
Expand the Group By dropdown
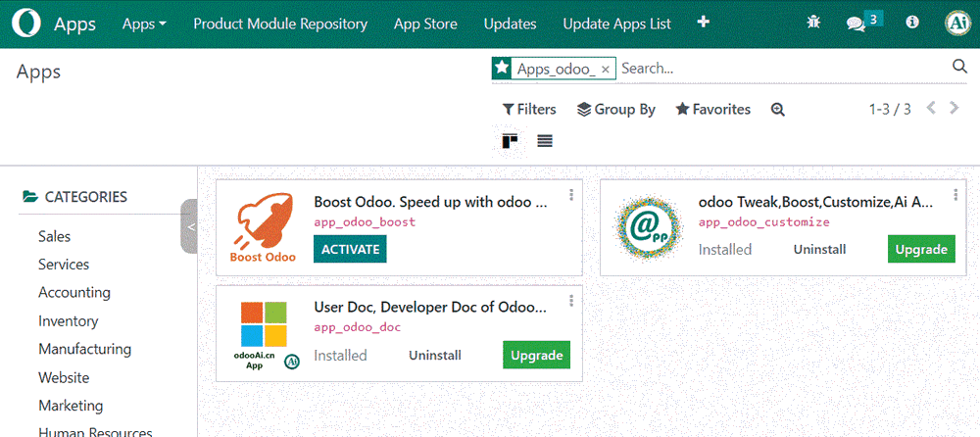(x=615, y=110)
